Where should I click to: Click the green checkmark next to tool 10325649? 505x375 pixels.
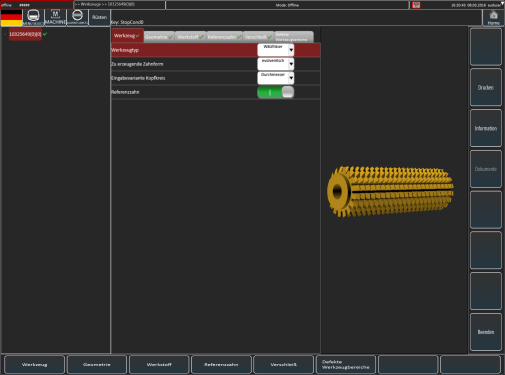coord(45,34)
